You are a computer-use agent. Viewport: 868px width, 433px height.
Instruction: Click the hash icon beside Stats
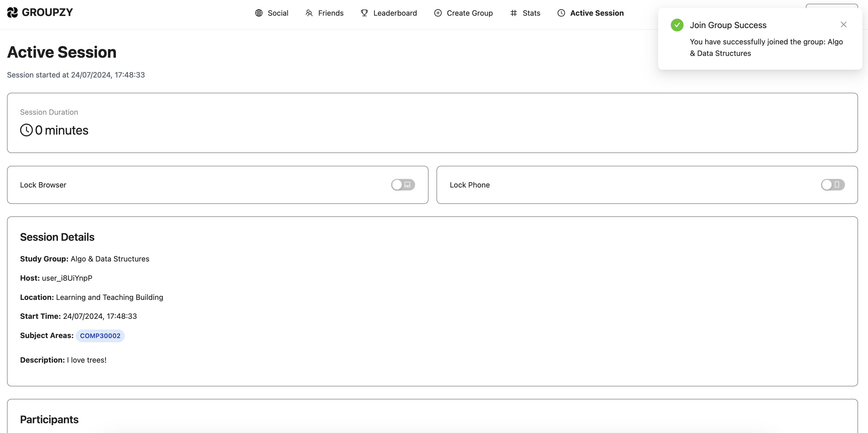[513, 13]
